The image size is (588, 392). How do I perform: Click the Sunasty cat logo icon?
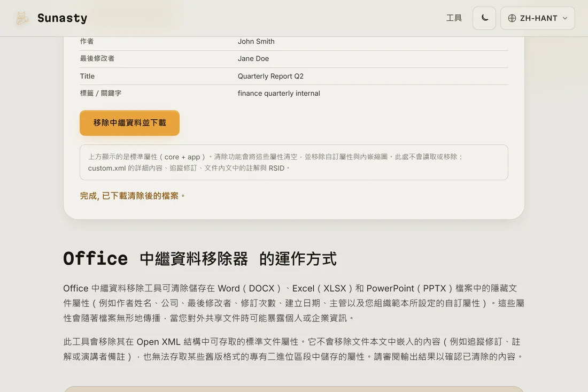click(x=22, y=18)
